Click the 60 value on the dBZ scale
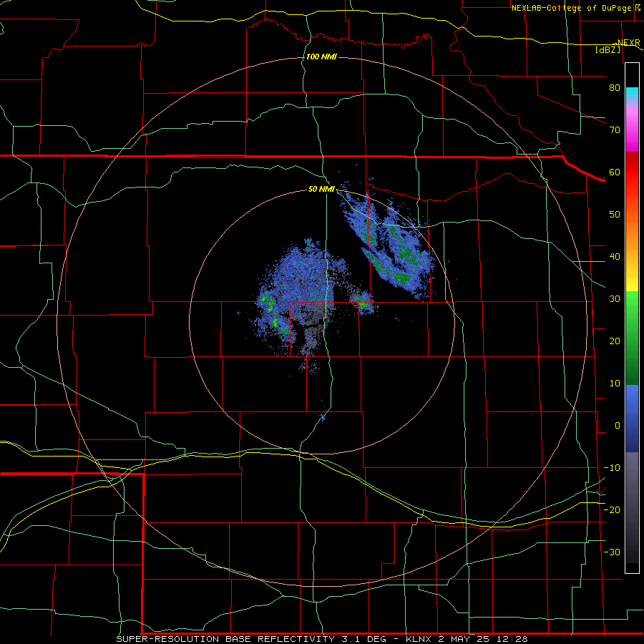The width and height of the screenshot is (644, 644). tap(615, 172)
